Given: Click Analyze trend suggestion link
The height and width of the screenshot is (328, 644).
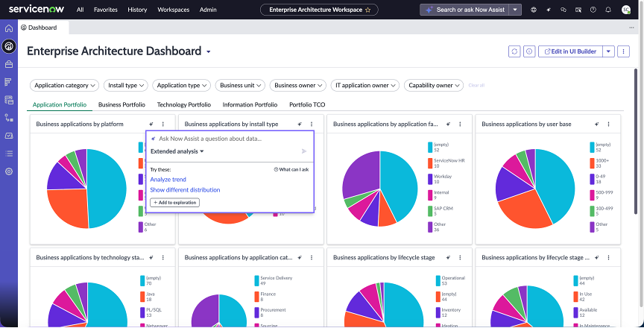Looking at the screenshot, I should (168, 180).
